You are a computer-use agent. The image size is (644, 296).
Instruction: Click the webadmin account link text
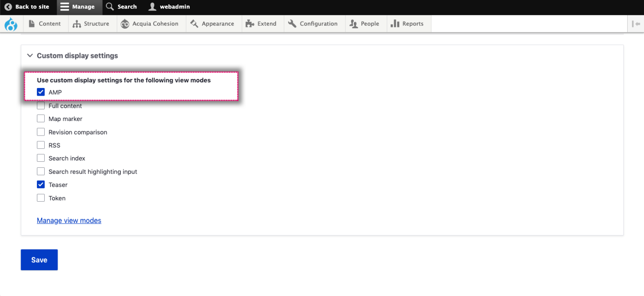click(175, 7)
